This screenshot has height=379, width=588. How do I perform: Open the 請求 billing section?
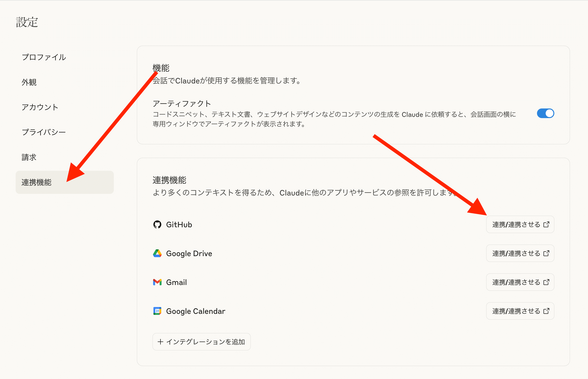coord(29,157)
